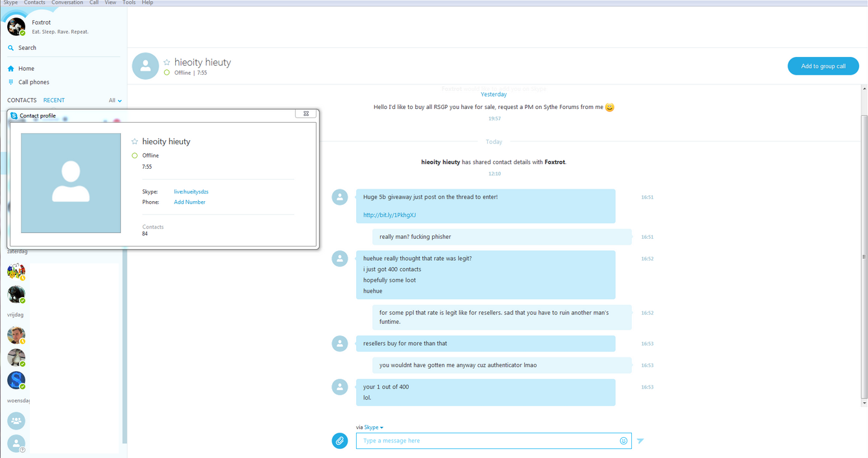Select the unknown contact with question mark
This screenshot has width=868, height=458.
(16, 444)
